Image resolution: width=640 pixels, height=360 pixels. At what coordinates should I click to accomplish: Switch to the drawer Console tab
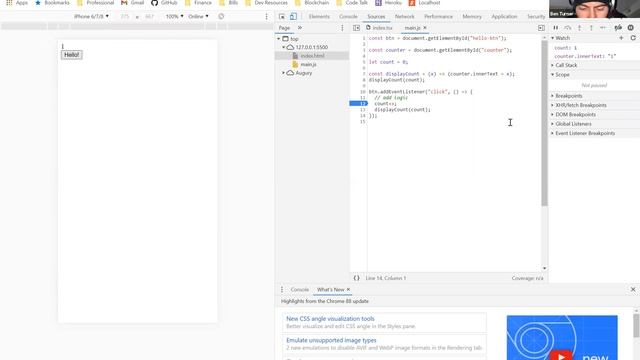[x=300, y=289]
